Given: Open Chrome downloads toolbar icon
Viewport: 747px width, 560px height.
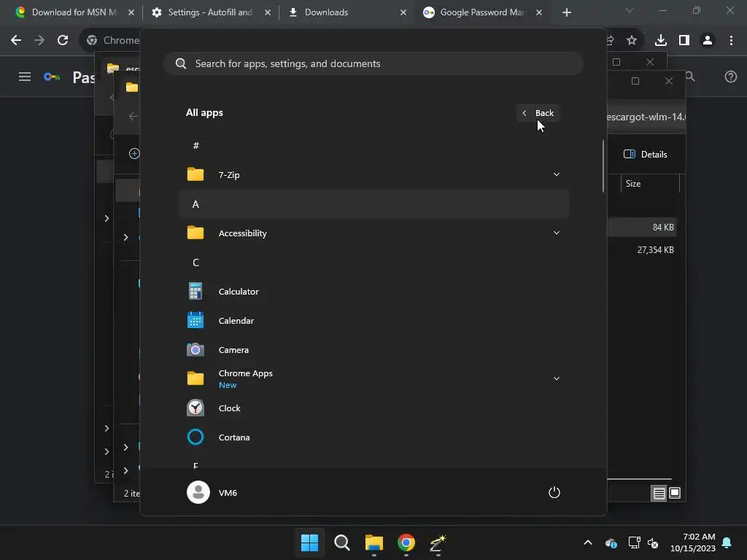Looking at the screenshot, I should tap(661, 41).
